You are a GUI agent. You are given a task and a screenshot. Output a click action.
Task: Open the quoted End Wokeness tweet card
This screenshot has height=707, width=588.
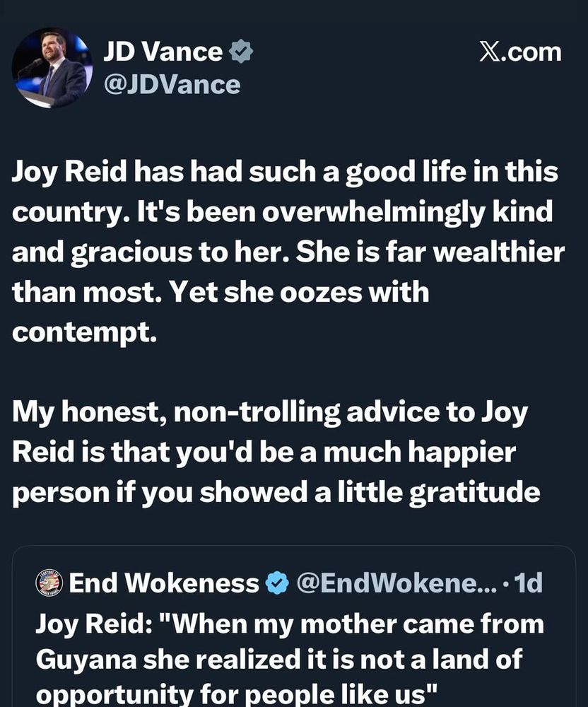pos(294,629)
